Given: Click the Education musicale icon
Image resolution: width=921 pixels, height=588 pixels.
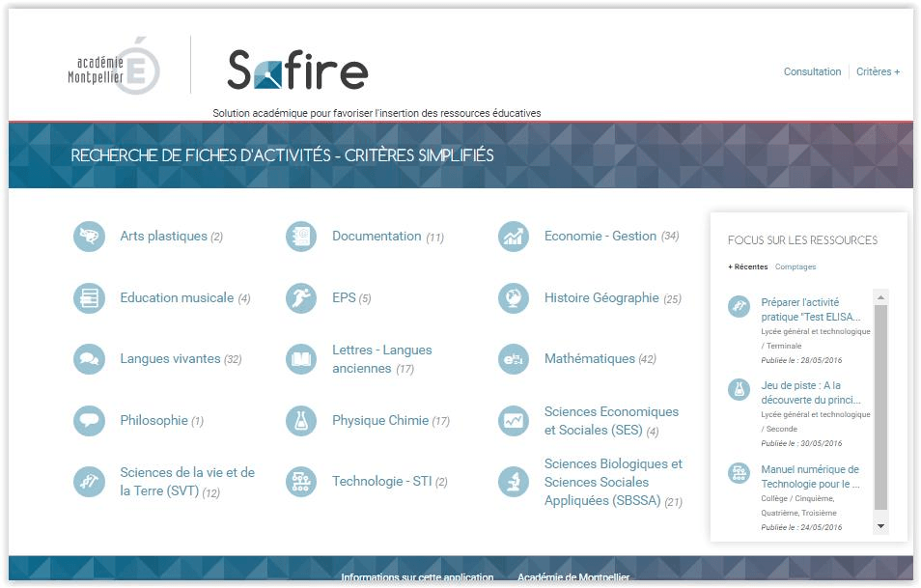Looking at the screenshot, I should pos(89,297).
